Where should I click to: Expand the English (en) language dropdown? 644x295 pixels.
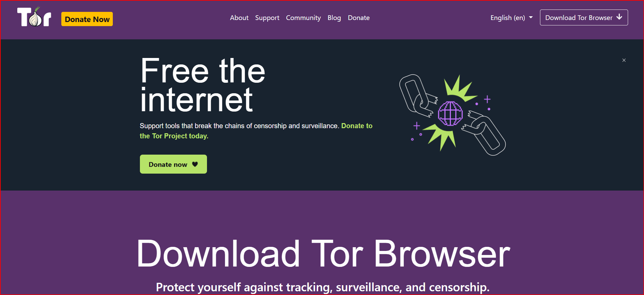coord(512,18)
